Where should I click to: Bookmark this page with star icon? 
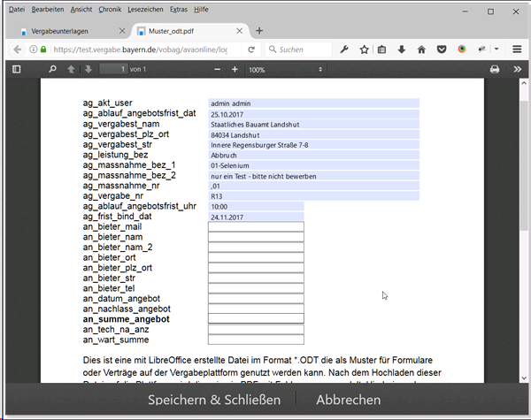[x=364, y=50]
